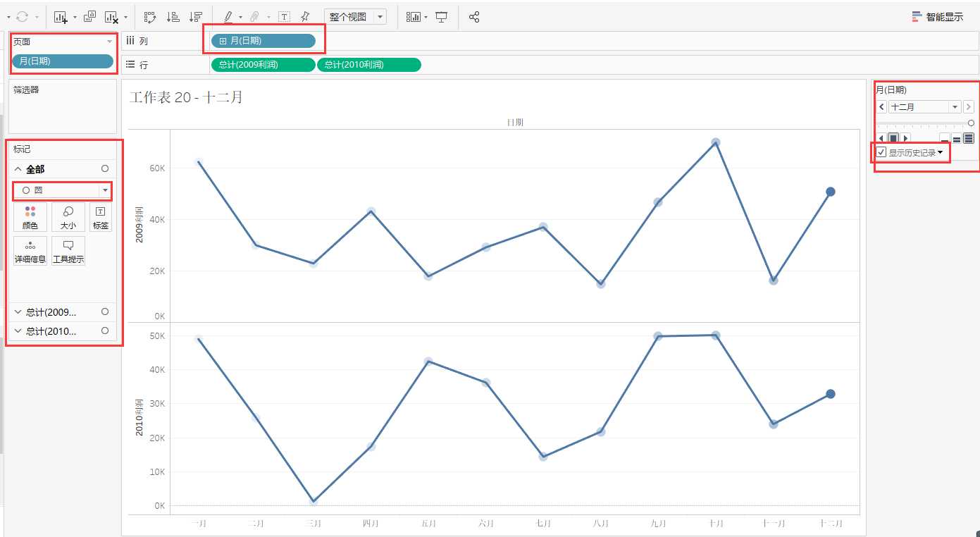Click the 工具提示 marks card button
Screen dimensions: 980x537
pos(68,251)
